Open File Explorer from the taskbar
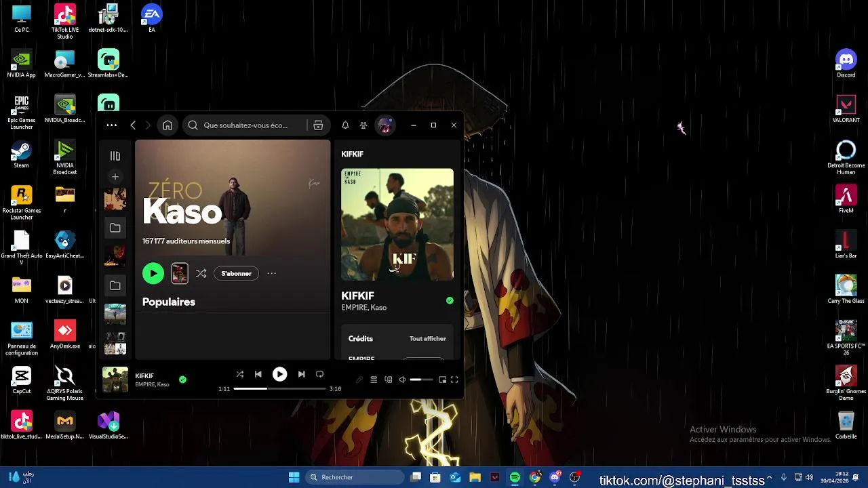 (x=475, y=477)
